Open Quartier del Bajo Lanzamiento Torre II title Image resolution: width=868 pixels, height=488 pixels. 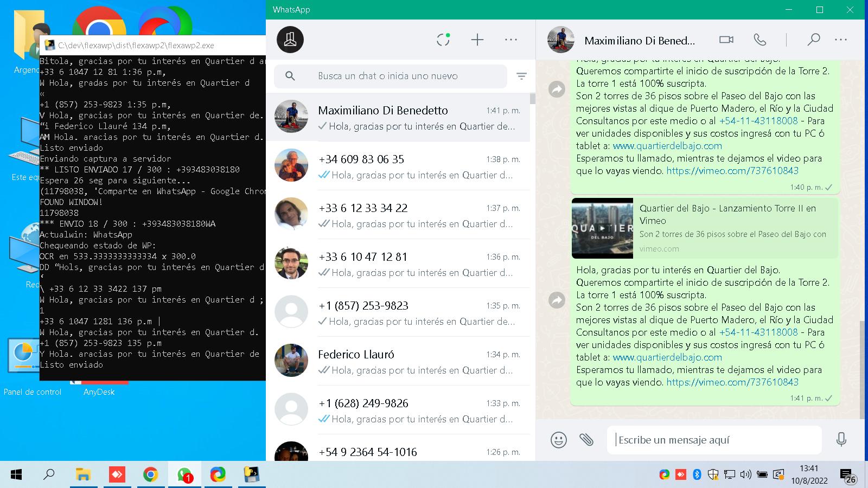pyautogui.click(x=727, y=214)
